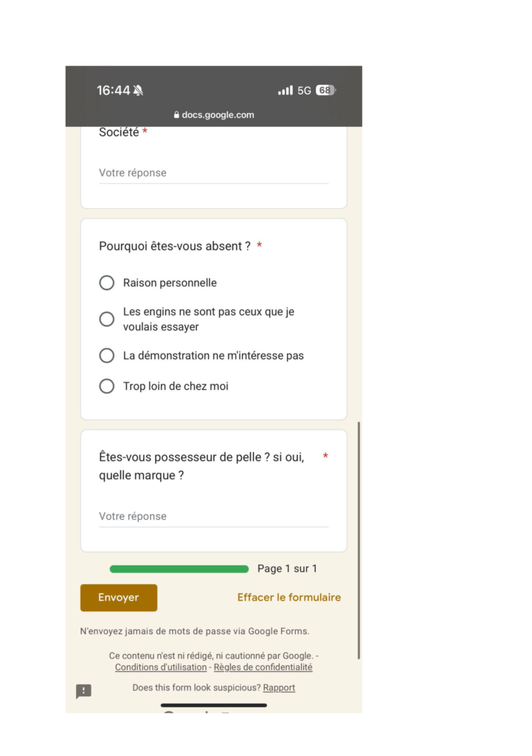This screenshot has height=756, width=532.
Task: Click Effacer le formulaire
Action: (x=289, y=597)
